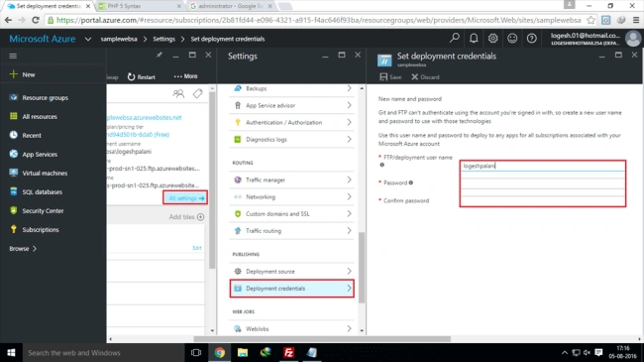
Task: Click the users/roles icon in app blade
Action: point(178,94)
